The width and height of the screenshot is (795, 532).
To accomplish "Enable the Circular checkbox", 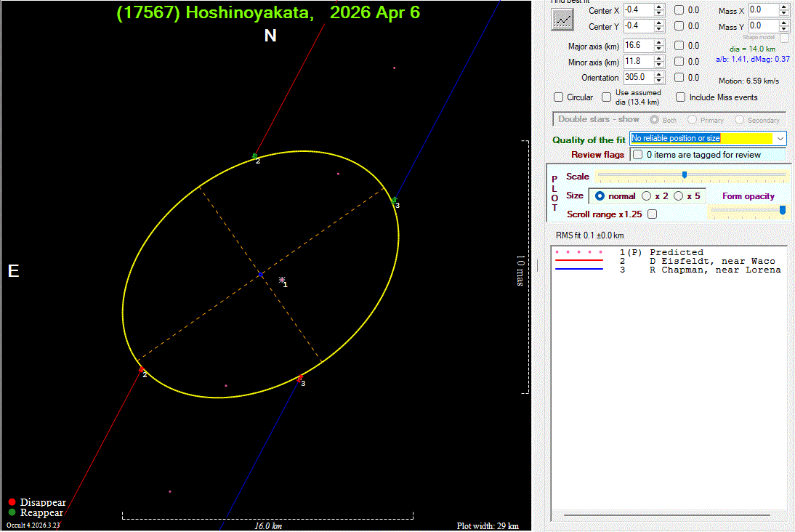I will tap(559, 97).
